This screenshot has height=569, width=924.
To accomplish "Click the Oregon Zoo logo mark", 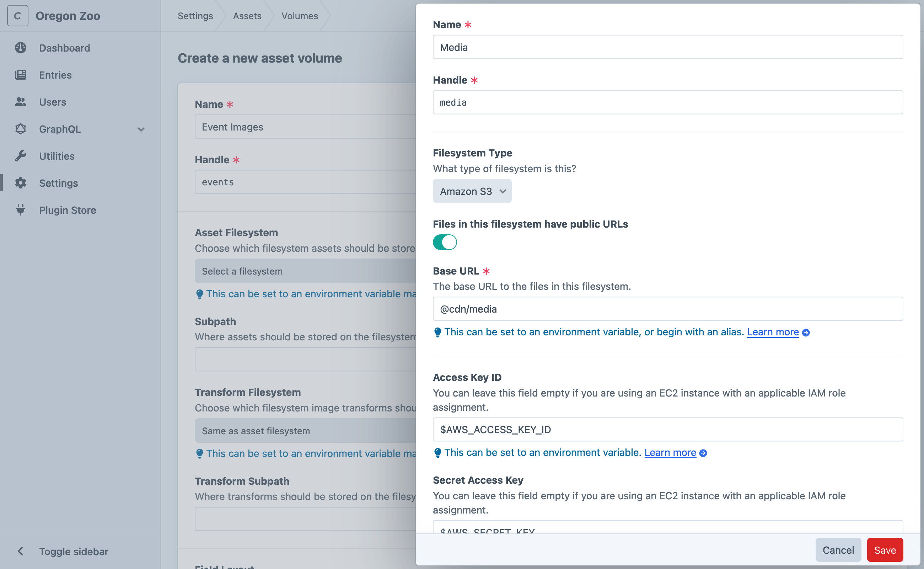I will (x=18, y=15).
